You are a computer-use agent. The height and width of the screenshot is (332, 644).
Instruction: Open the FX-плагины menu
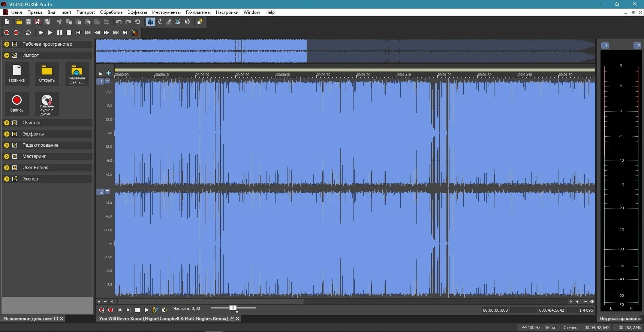tap(198, 12)
